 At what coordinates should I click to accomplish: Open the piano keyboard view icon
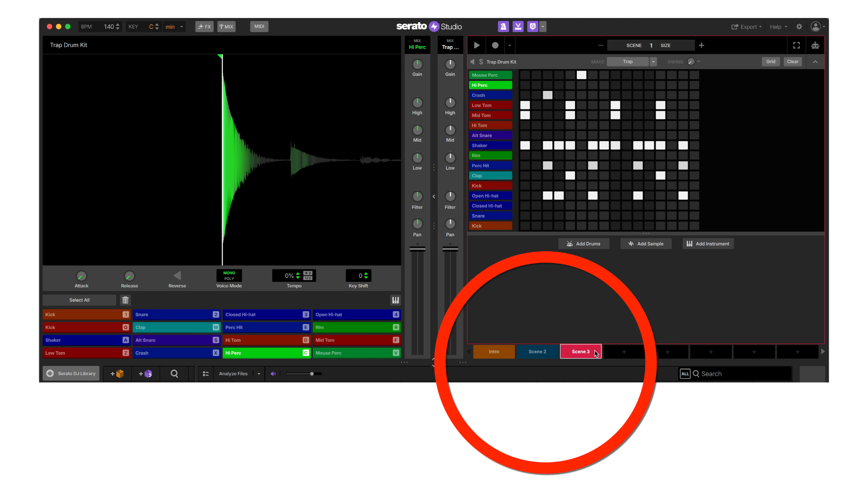(395, 300)
